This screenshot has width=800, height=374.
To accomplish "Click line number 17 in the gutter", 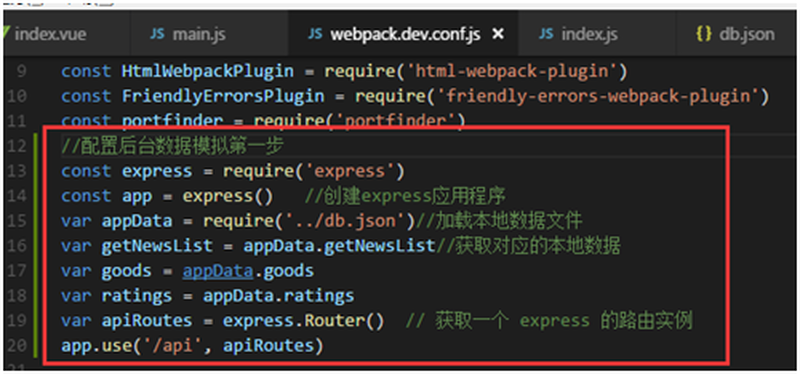I will pyautogui.click(x=16, y=271).
